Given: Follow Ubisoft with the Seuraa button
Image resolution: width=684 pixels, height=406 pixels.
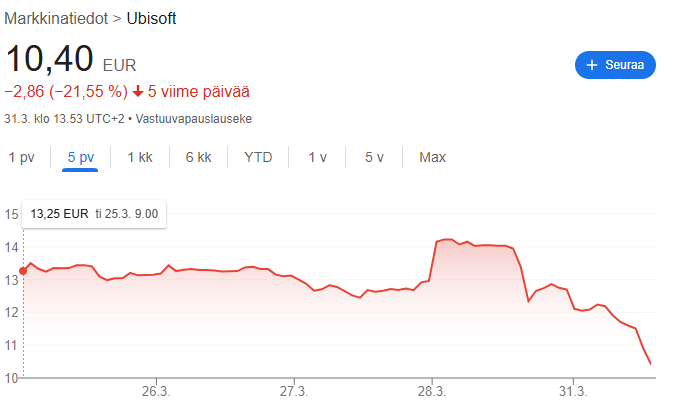Looking at the screenshot, I should [615, 65].
